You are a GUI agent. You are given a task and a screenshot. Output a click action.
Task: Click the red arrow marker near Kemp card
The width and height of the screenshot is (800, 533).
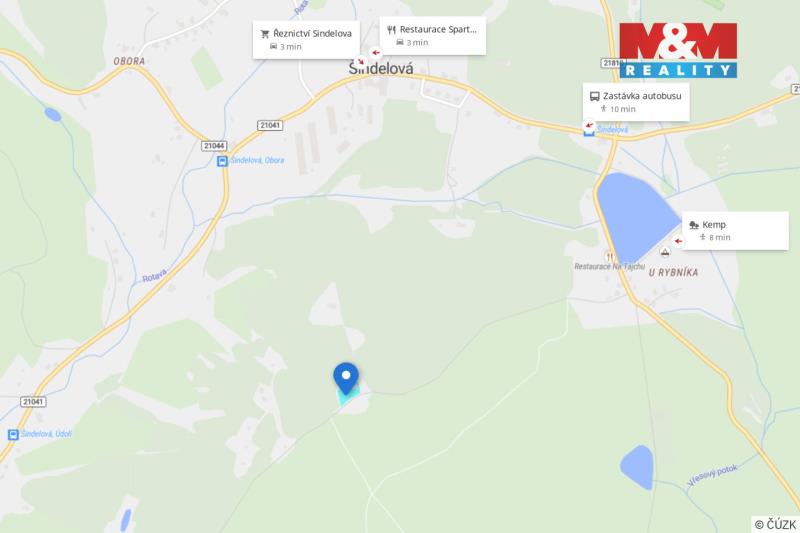tap(678, 241)
